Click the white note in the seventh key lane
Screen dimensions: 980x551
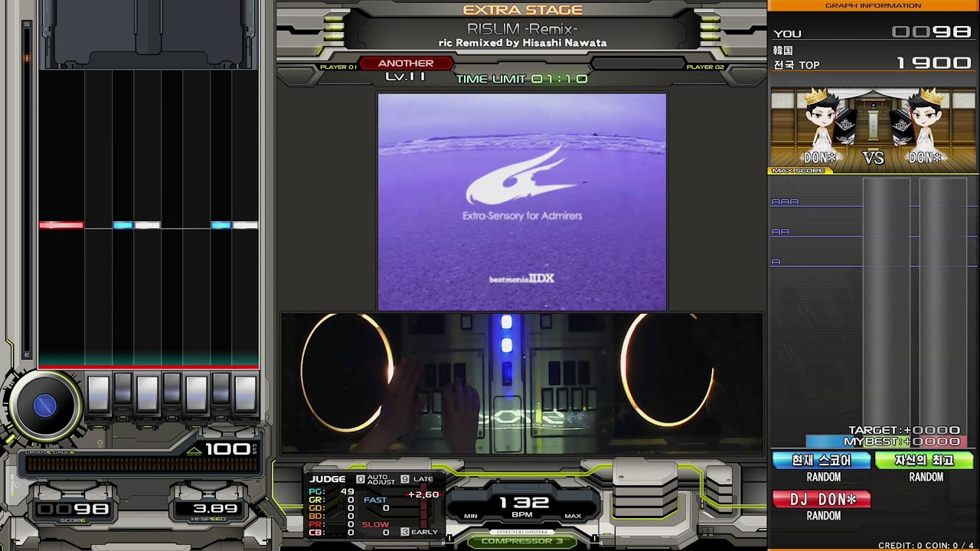click(x=246, y=225)
